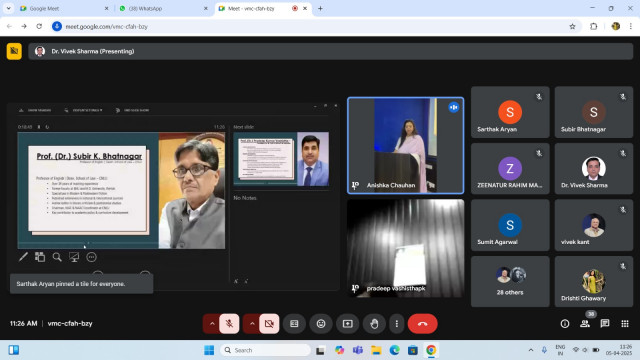This screenshot has height=360, width=640.
Task: Turn on the microphone in Meet
Action: [229, 324]
